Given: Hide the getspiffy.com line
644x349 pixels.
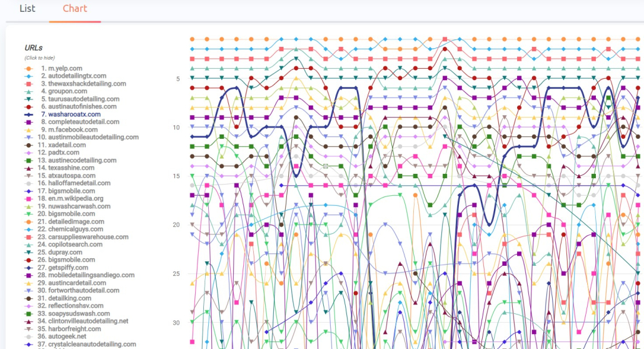Looking at the screenshot, I should tap(63, 268).
